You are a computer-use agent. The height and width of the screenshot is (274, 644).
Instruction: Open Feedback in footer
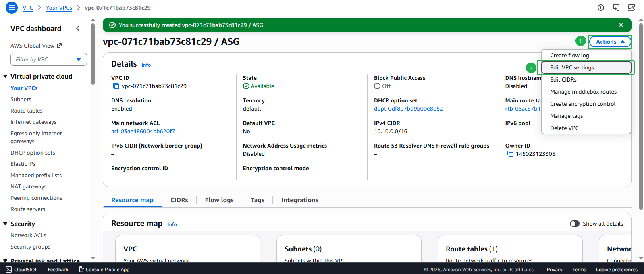(x=58, y=270)
